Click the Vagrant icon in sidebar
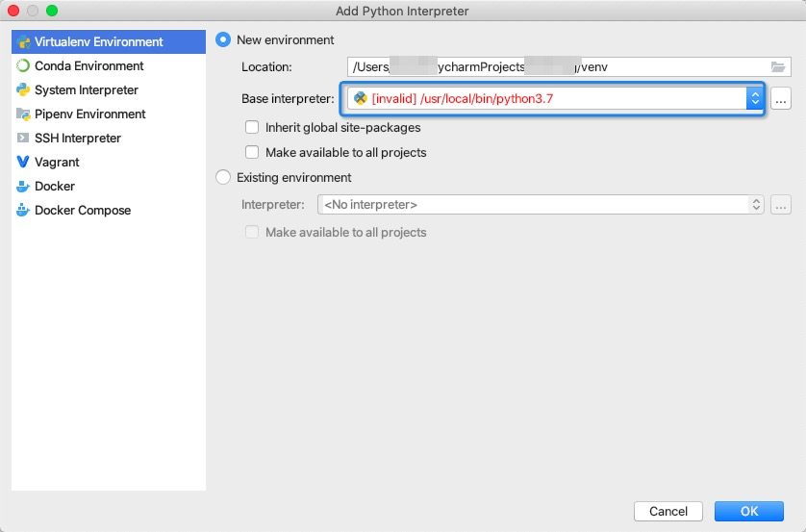This screenshot has width=806, height=532. point(23,163)
